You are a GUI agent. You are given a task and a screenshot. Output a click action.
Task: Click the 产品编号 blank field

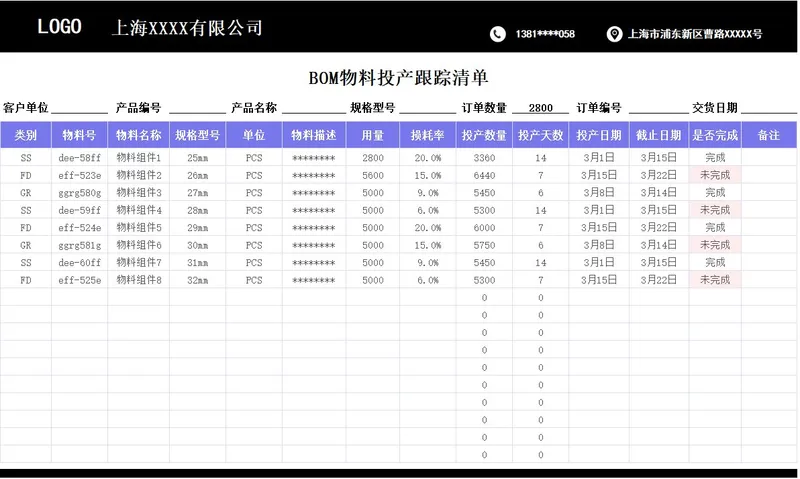point(197,108)
